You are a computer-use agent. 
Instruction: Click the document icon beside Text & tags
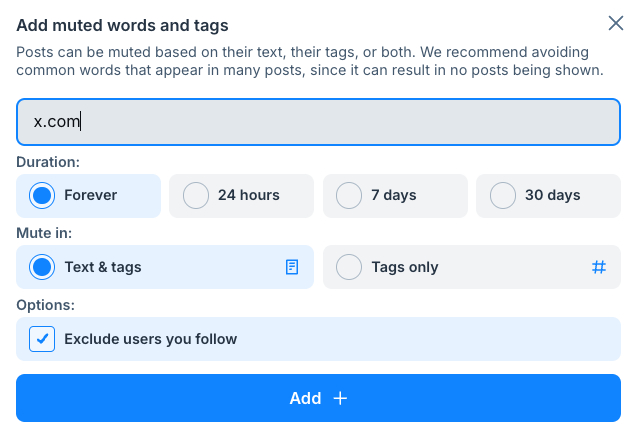point(292,267)
